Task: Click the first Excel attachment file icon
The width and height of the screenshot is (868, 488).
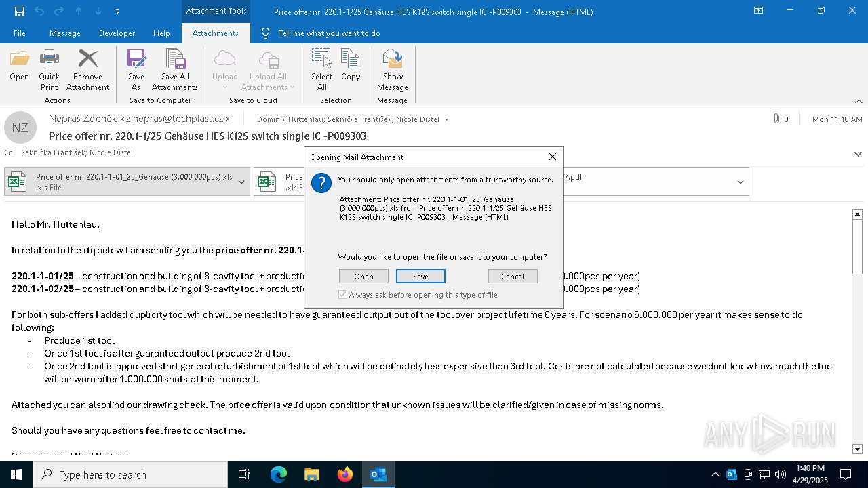Action: pyautogui.click(x=18, y=182)
